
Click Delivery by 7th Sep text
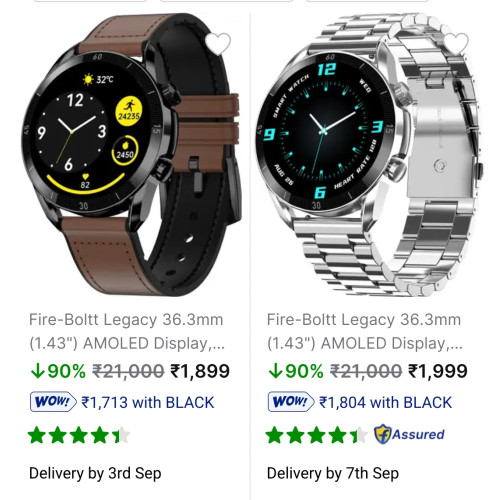coord(333,473)
